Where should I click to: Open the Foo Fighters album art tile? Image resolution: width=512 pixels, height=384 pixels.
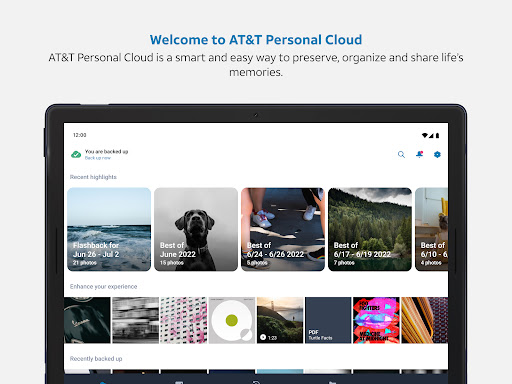coord(376,320)
